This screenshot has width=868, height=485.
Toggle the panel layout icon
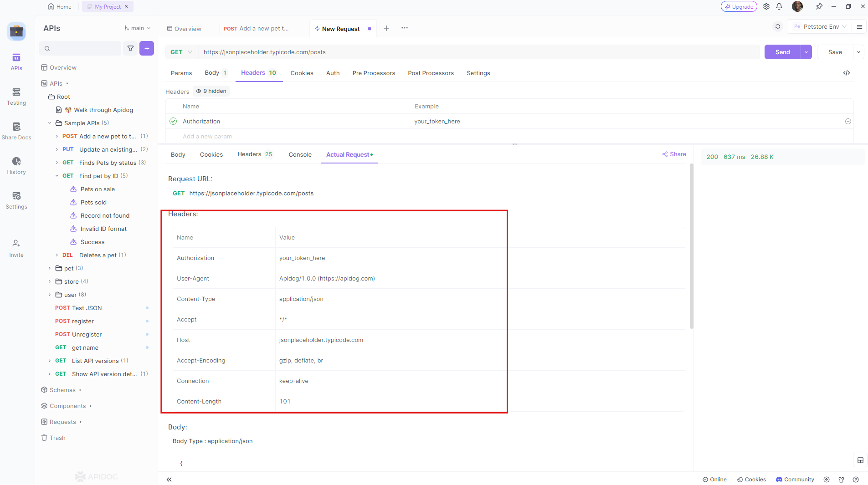point(860,460)
